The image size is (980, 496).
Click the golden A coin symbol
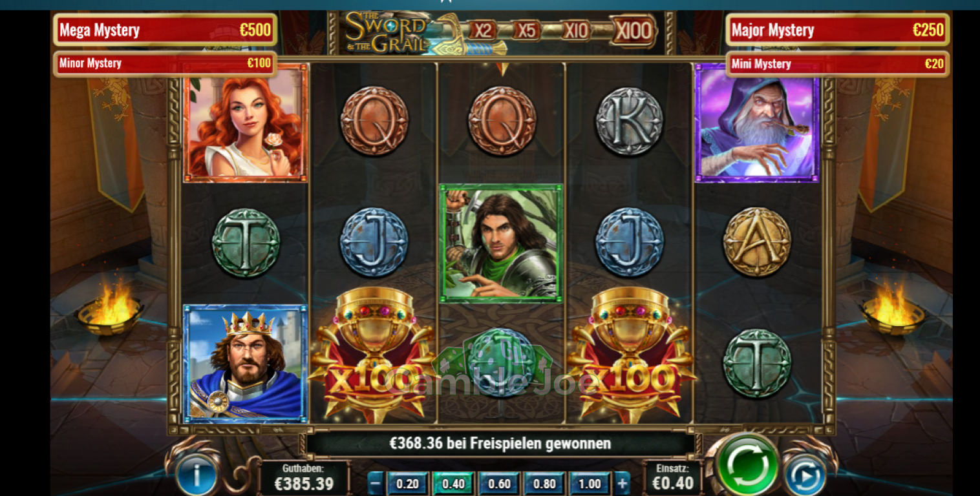click(x=757, y=242)
